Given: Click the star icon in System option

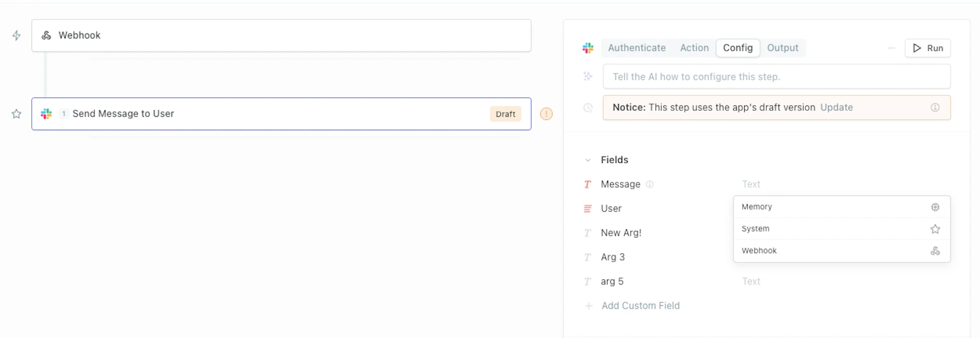Looking at the screenshot, I should (935, 229).
